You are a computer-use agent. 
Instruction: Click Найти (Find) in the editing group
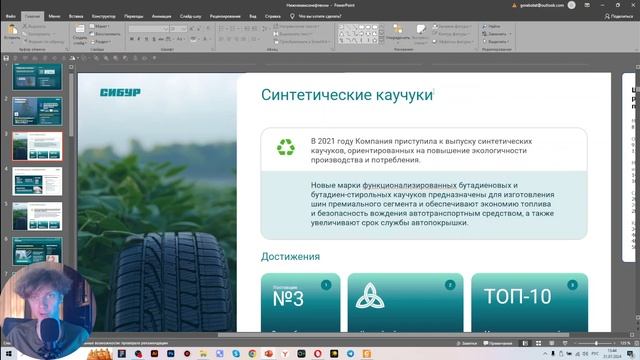point(491,27)
